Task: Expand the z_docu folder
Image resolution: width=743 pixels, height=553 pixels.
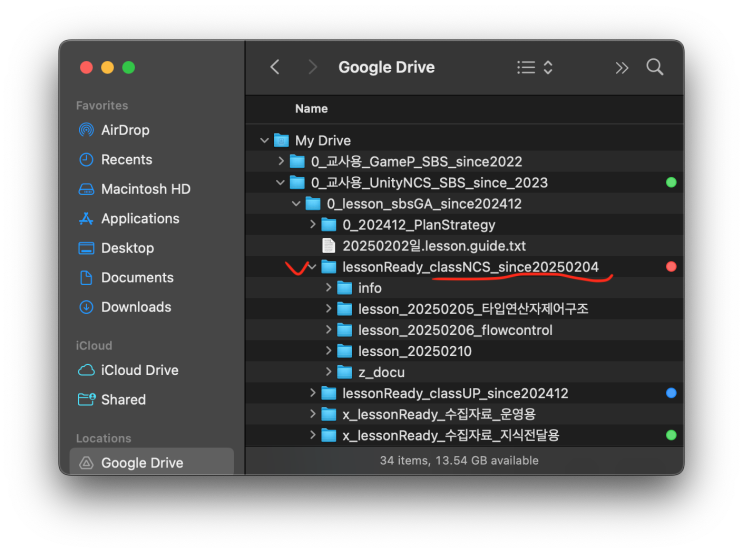Action: pyautogui.click(x=328, y=372)
